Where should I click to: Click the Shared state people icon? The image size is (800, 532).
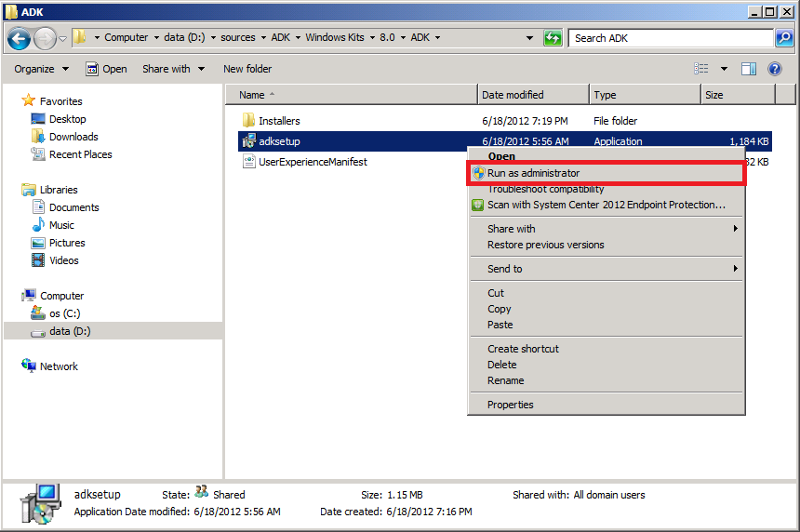pos(202,491)
